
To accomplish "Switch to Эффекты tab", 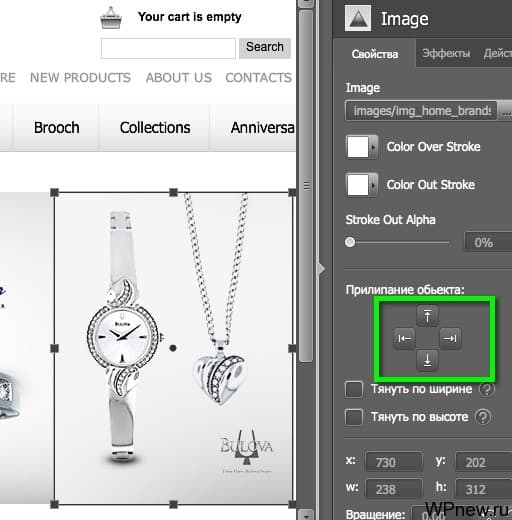I will [446, 53].
